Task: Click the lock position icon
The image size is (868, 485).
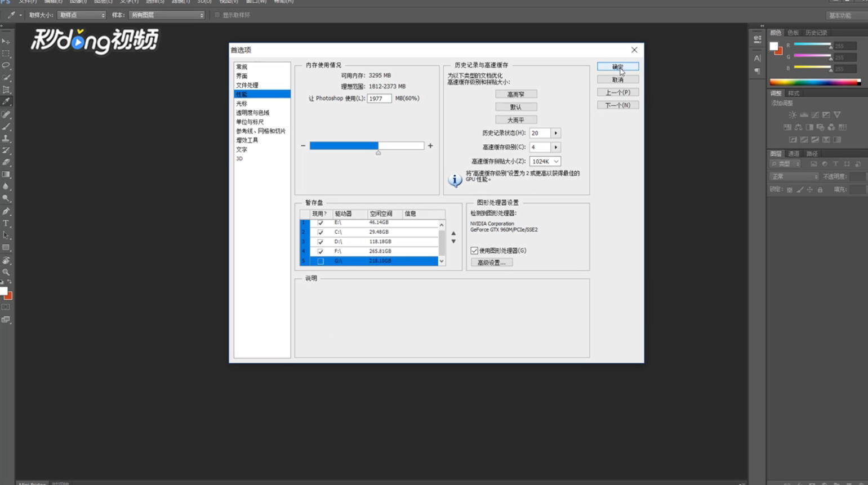Action: point(810,190)
